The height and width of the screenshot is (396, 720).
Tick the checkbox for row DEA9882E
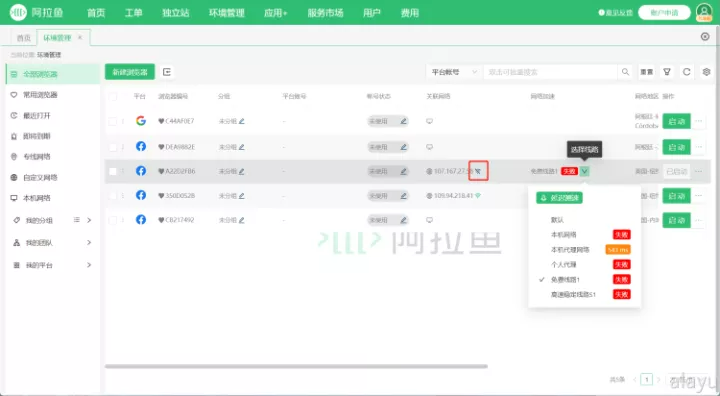coord(112,147)
